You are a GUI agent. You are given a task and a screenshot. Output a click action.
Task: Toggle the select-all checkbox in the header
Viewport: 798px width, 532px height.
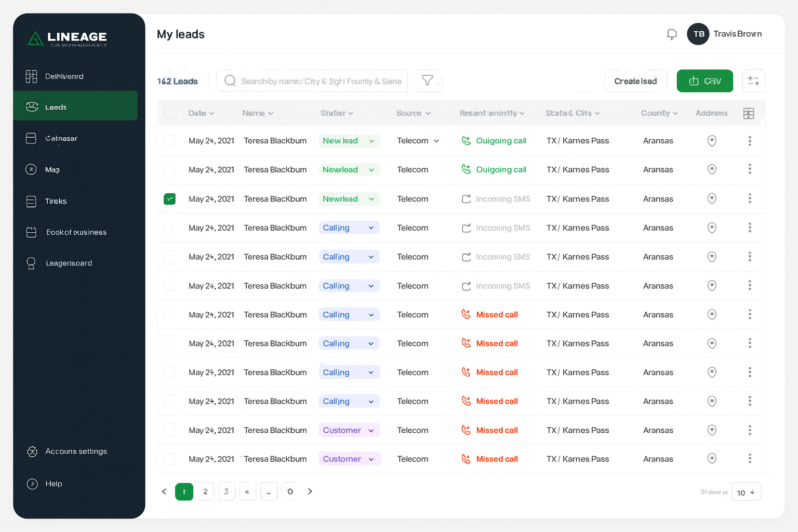pyautogui.click(x=169, y=113)
